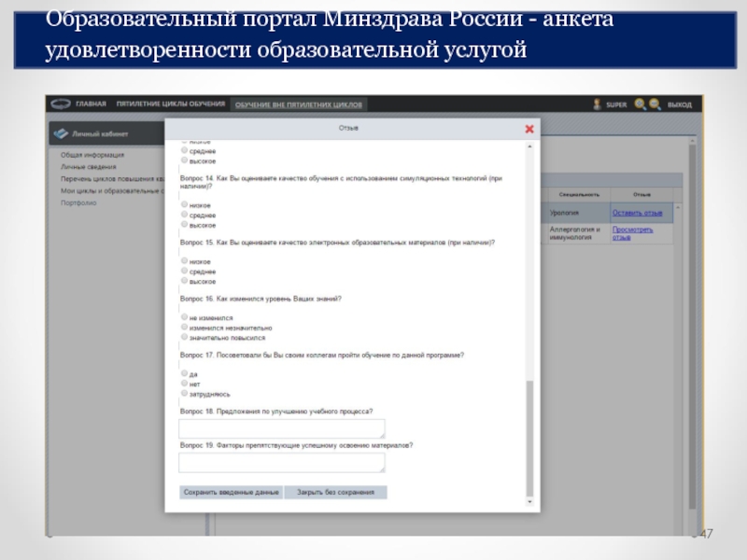747x560 pixels.
Task: Click the dialog's vertical scrollbar down arrow
Action: 530,504
